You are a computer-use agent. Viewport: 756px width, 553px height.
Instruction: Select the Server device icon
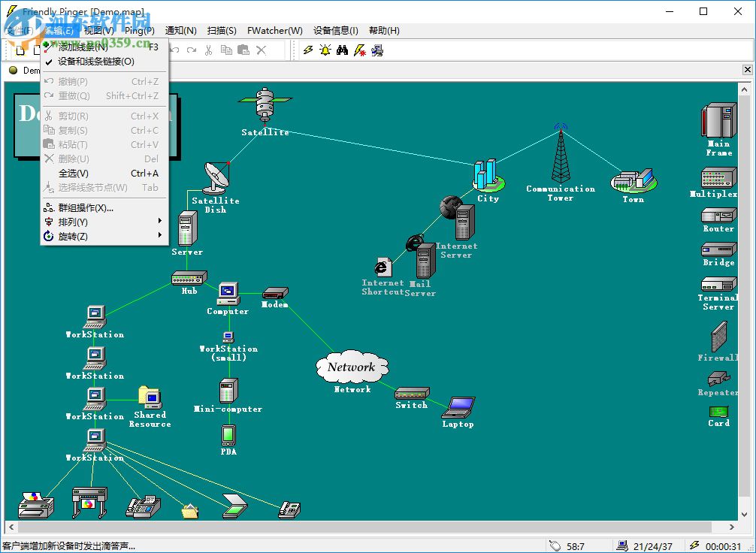187,228
